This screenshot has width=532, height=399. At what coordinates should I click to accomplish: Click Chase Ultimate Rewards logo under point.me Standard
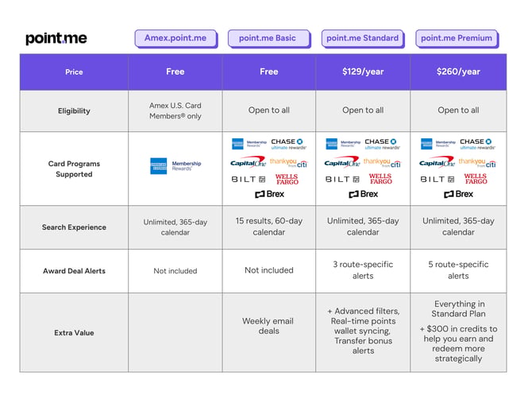point(382,144)
